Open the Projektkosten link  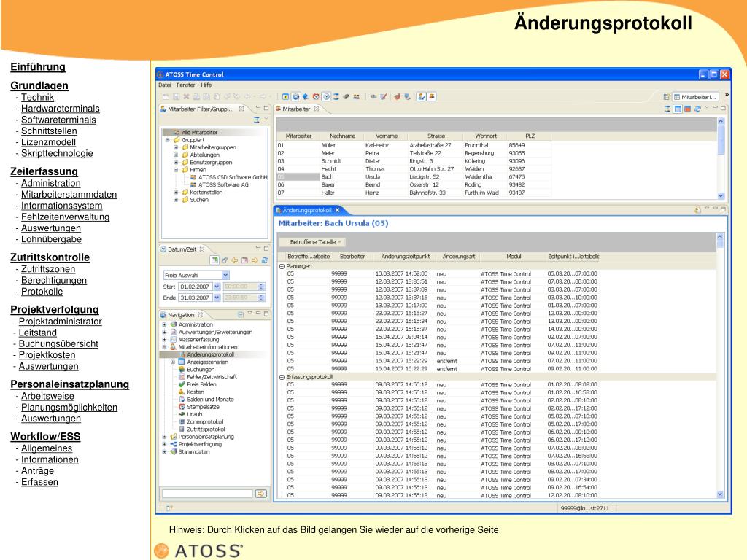tap(47, 355)
